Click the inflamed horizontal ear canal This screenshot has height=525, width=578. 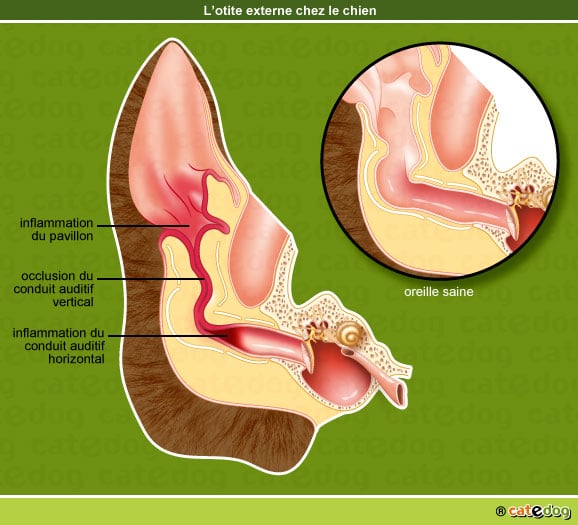[x=265, y=341]
